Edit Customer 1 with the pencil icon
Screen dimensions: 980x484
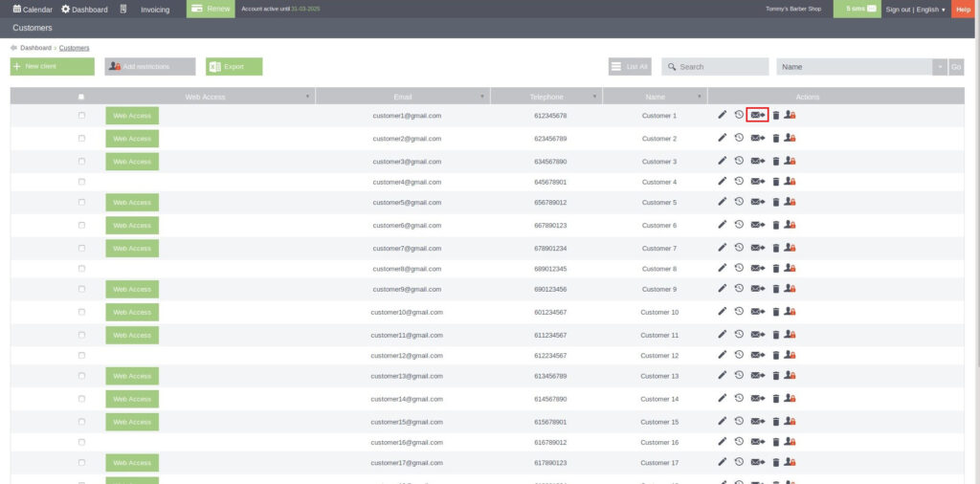[x=722, y=115]
